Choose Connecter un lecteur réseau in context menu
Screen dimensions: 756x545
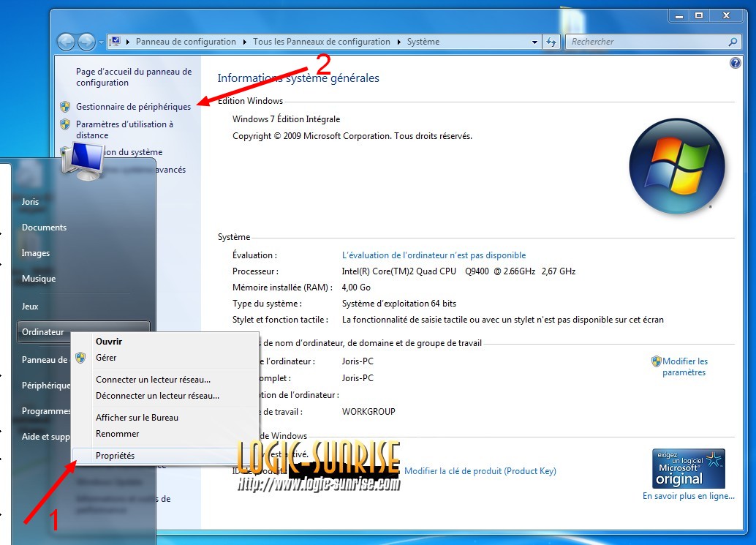(153, 380)
